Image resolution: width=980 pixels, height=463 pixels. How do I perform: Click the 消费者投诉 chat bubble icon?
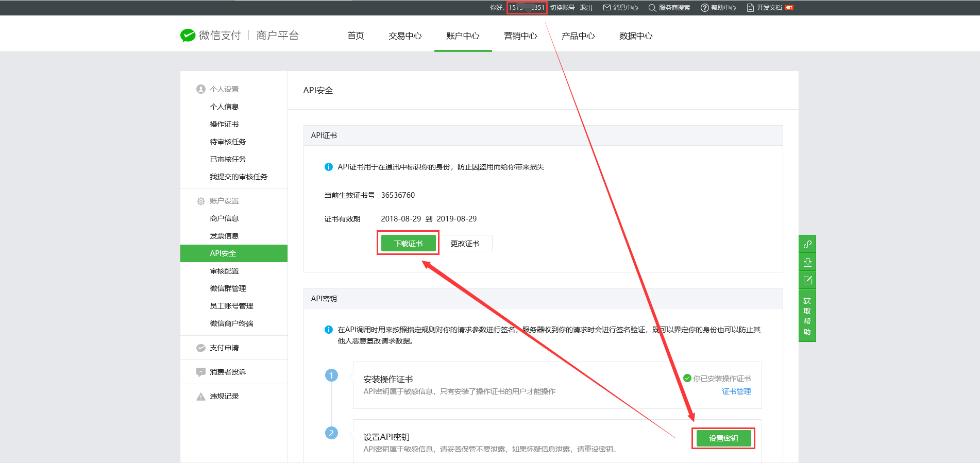coord(201,372)
